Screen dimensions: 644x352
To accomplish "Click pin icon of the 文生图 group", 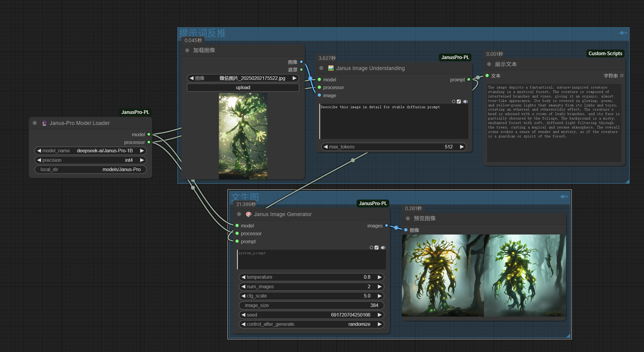I will 564,197.
